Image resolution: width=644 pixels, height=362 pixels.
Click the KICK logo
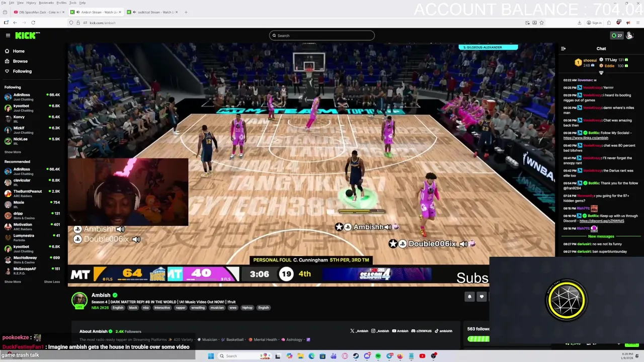point(27,35)
